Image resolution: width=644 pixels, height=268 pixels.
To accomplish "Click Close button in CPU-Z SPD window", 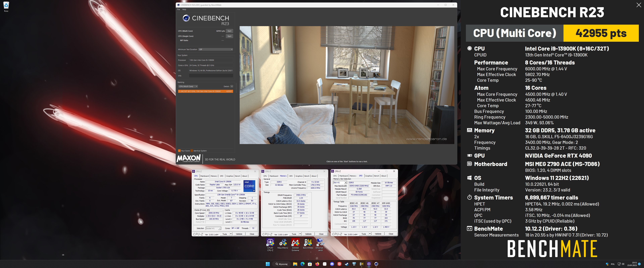I will 391,234.
